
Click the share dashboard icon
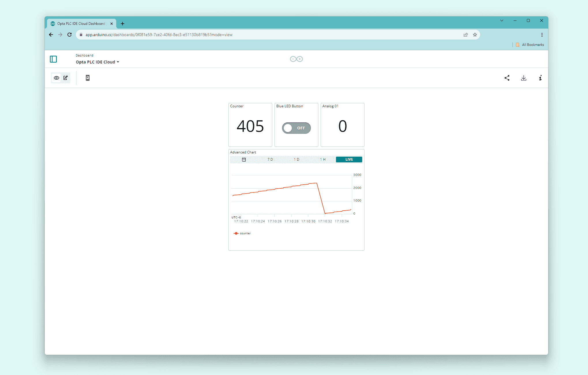click(x=507, y=78)
